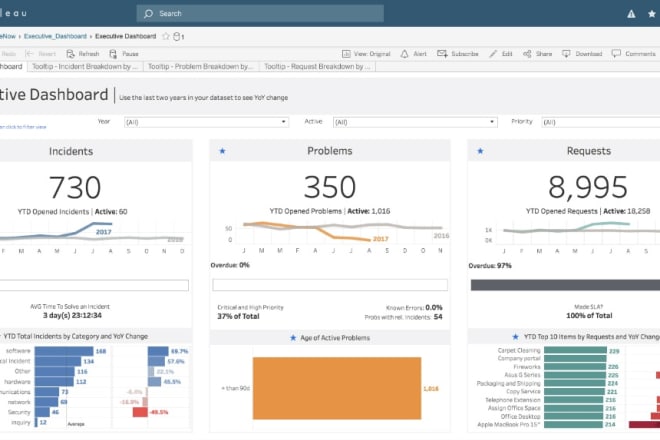Click the Subscribe envelope icon
The image size is (660, 440).
(x=442, y=53)
